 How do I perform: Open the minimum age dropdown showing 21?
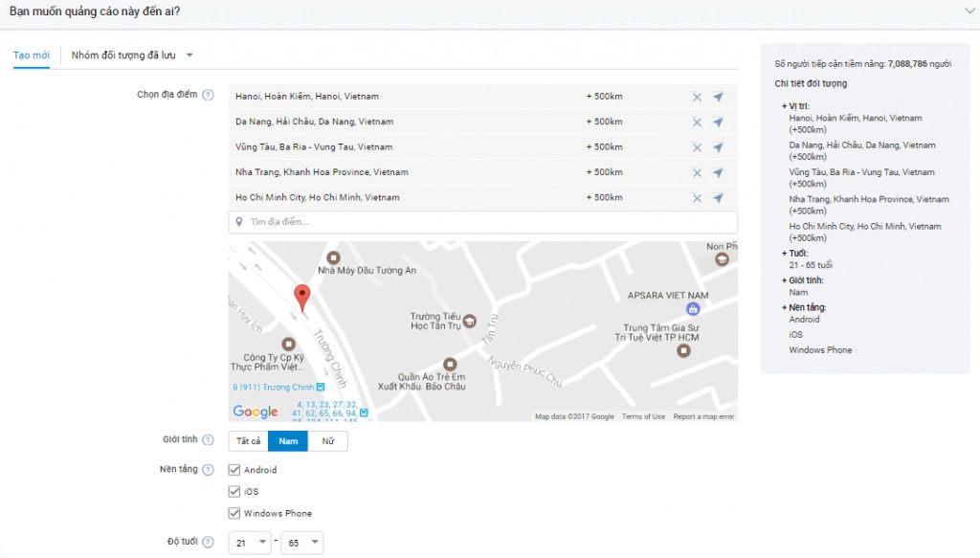click(x=250, y=543)
